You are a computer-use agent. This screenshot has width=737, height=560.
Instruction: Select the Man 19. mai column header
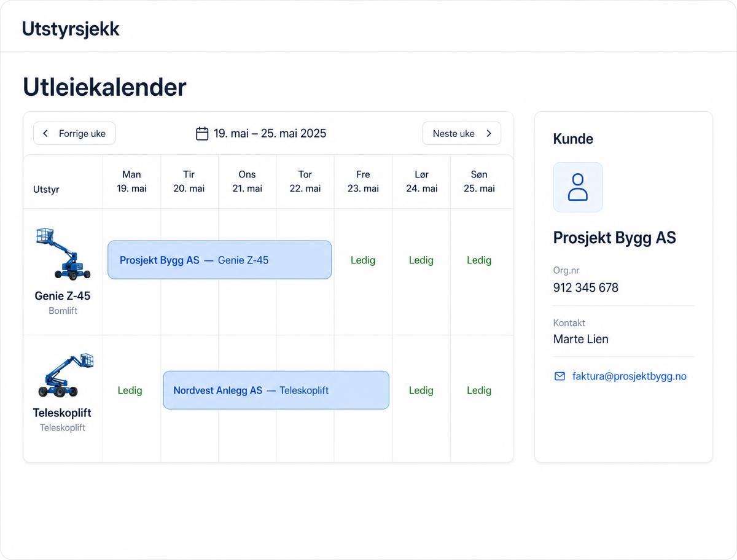[x=132, y=182]
